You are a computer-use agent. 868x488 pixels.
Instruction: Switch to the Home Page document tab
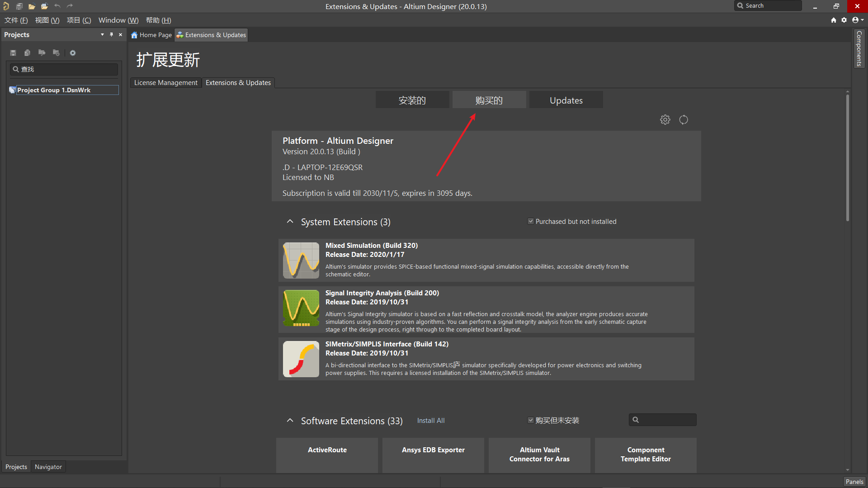pyautogui.click(x=151, y=35)
